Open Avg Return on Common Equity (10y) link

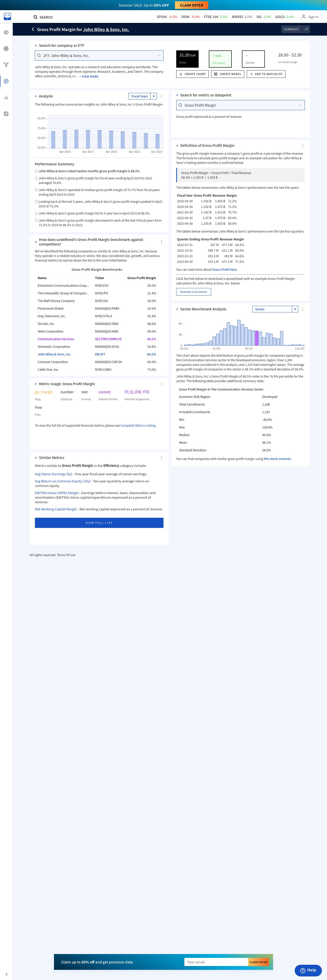tap(63, 481)
